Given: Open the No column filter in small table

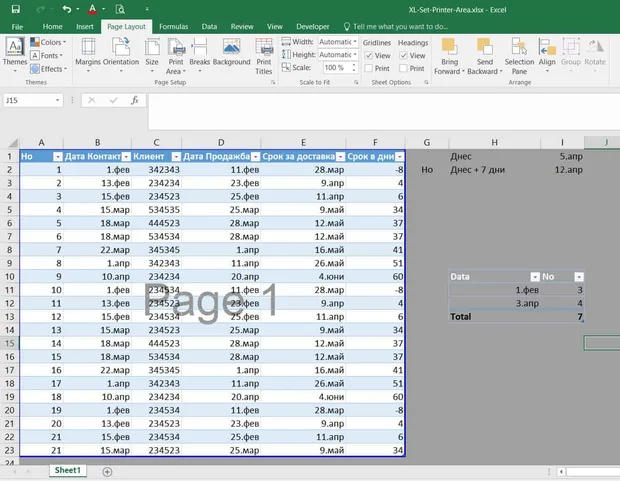Looking at the screenshot, I should click(x=579, y=277).
